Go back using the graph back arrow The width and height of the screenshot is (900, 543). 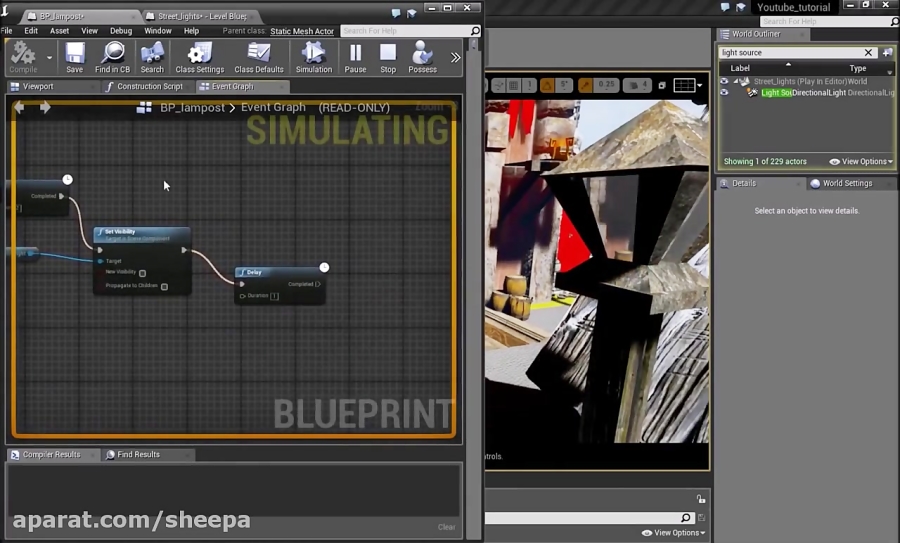(19, 107)
